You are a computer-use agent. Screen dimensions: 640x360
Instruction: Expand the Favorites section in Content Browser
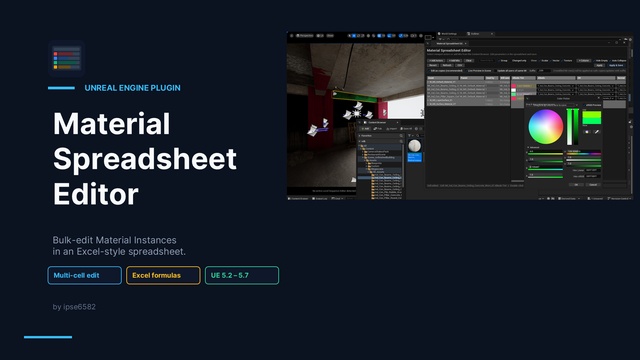360,136
